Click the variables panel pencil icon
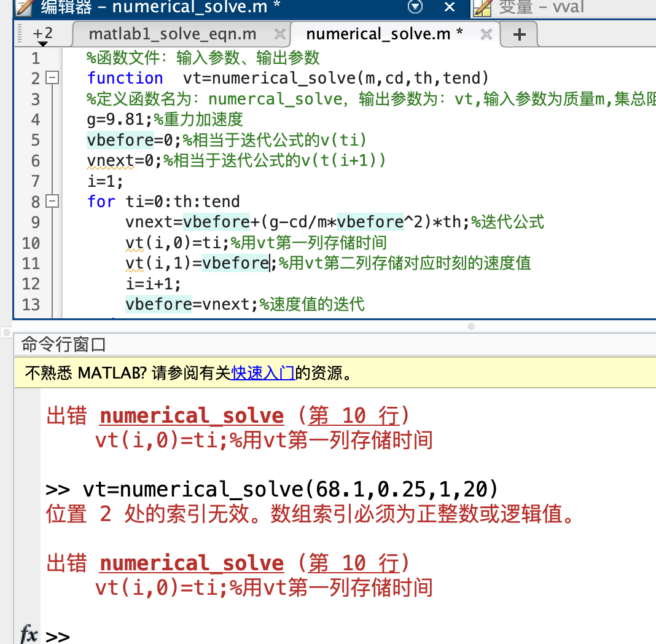 coord(482,7)
